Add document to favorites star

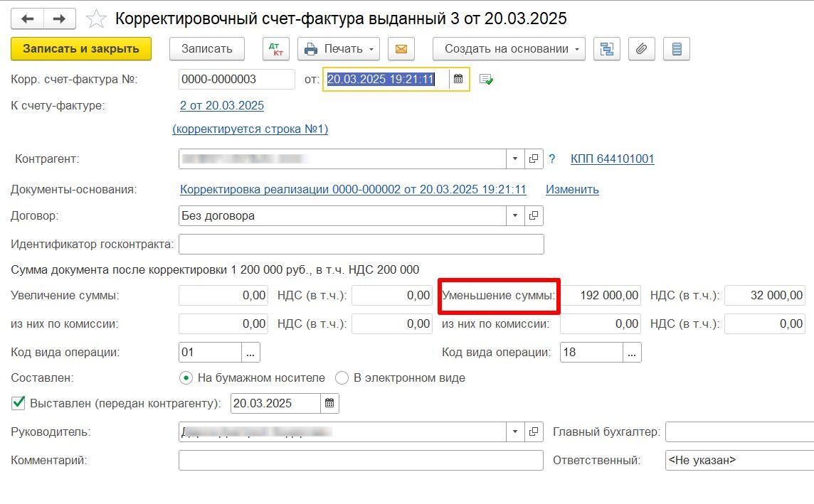(x=96, y=19)
